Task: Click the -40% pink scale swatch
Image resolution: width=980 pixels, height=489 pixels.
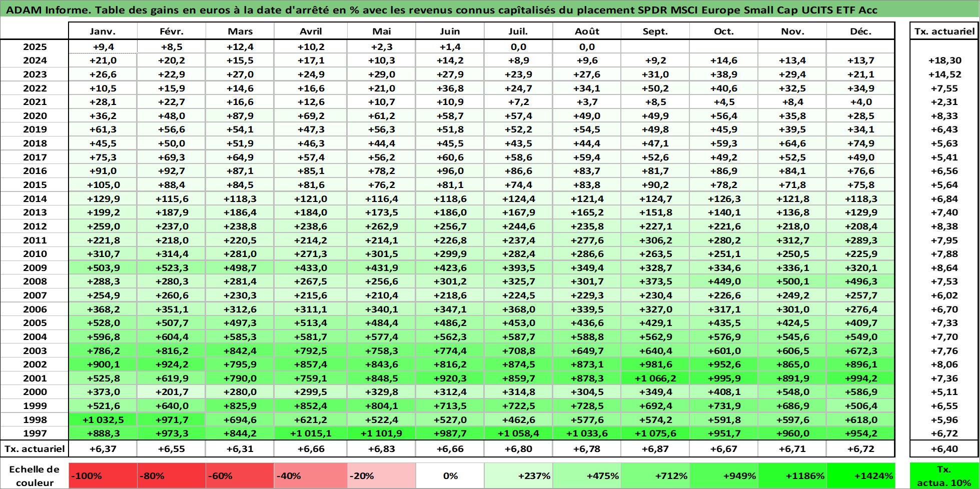Action: [311, 476]
